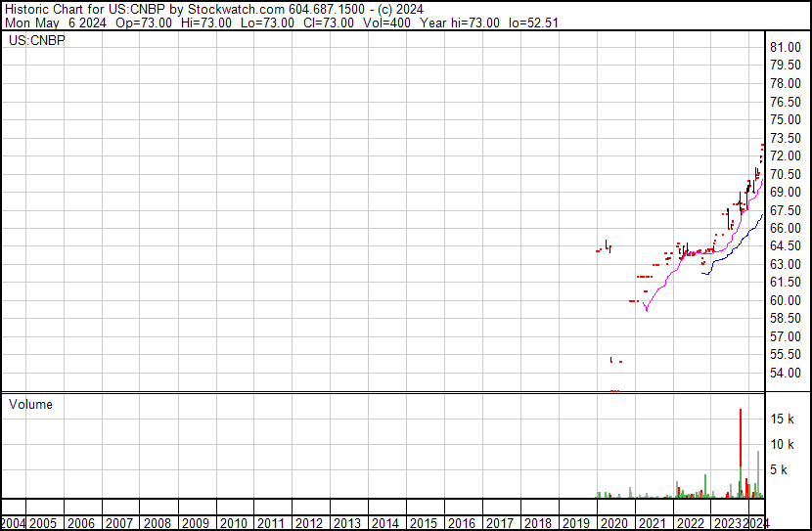Click the 64.50 price axis label
Viewport: 812px width, 531px height.
coord(785,245)
